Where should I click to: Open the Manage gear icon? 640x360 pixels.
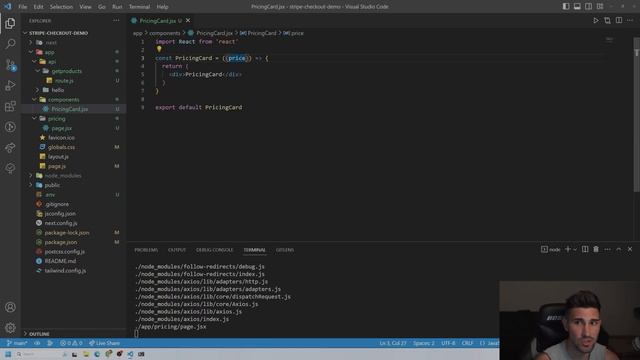tap(10, 327)
